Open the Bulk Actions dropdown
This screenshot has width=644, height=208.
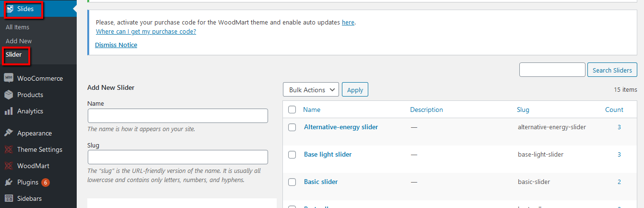tap(311, 90)
